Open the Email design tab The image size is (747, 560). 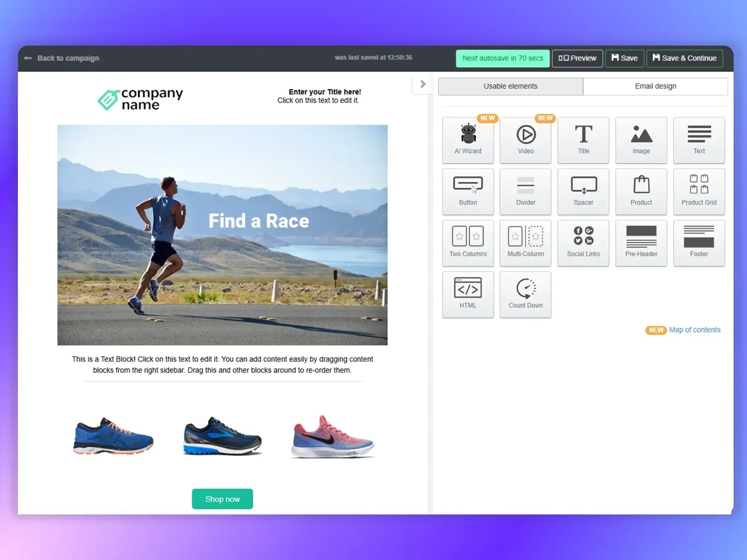[655, 86]
